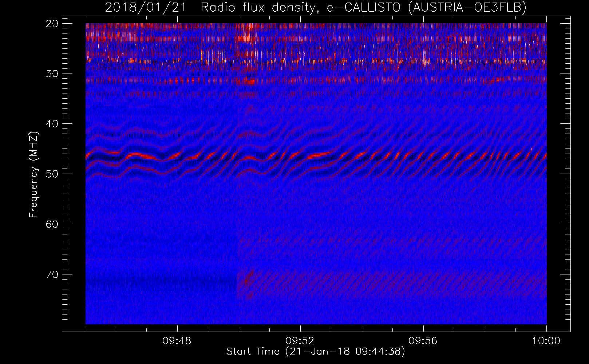
Task: Select the 09:56 time tick label
Action: pos(423,341)
